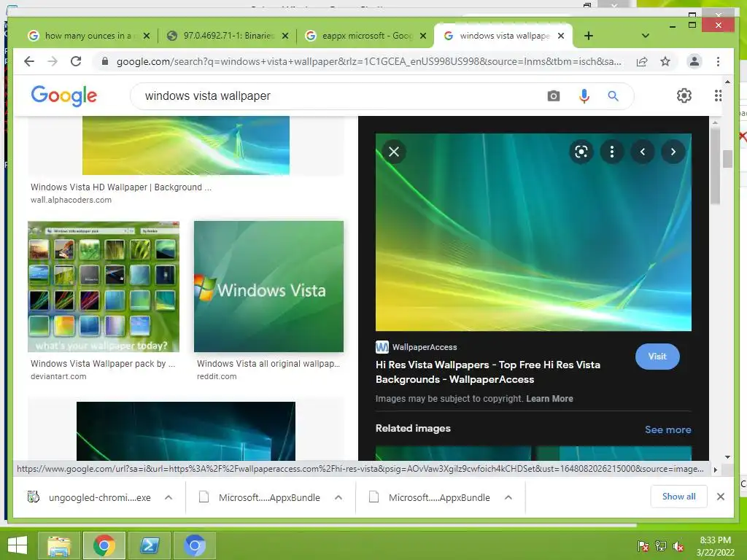Show next image in preview panel
Viewport: 747px width, 560px height.
point(673,152)
